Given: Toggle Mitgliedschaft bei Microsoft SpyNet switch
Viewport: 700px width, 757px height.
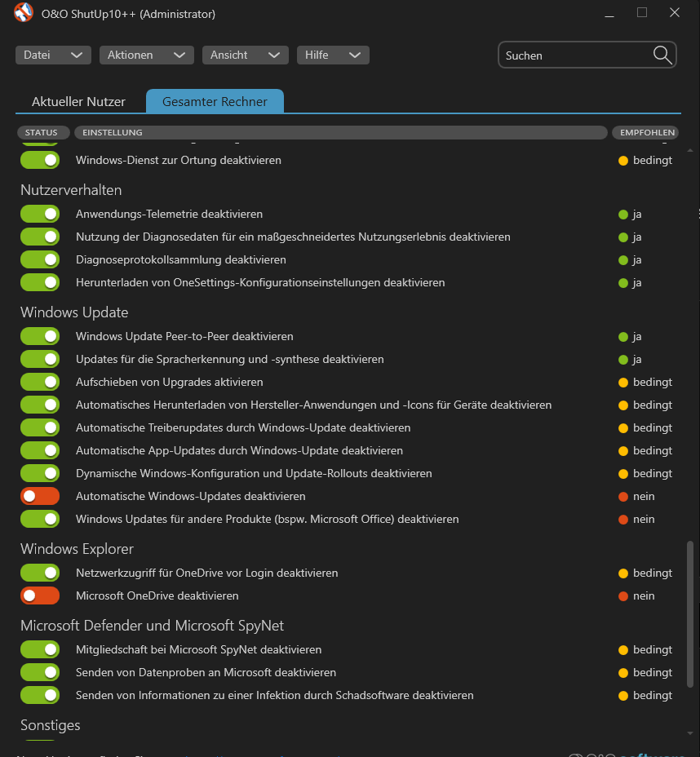Looking at the screenshot, I should (x=40, y=650).
